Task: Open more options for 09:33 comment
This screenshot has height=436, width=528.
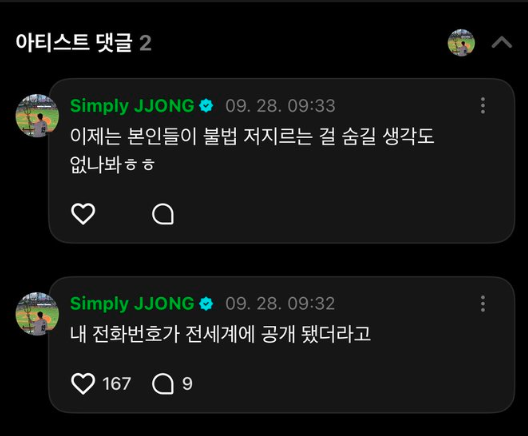Action: 483,106
